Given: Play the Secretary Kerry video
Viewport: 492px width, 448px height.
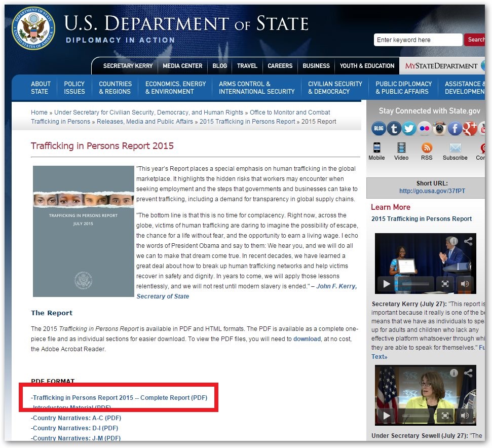Looking at the screenshot, I should [386, 284].
